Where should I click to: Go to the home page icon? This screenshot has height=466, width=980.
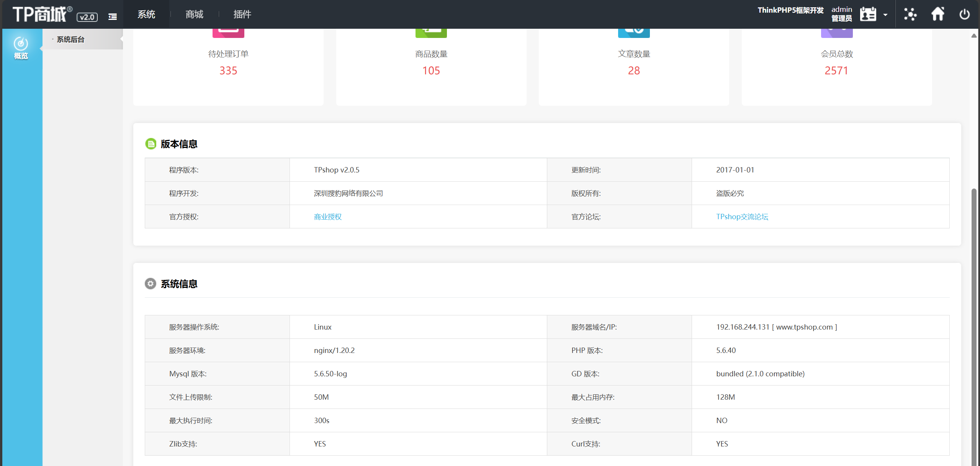pos(937,14)
